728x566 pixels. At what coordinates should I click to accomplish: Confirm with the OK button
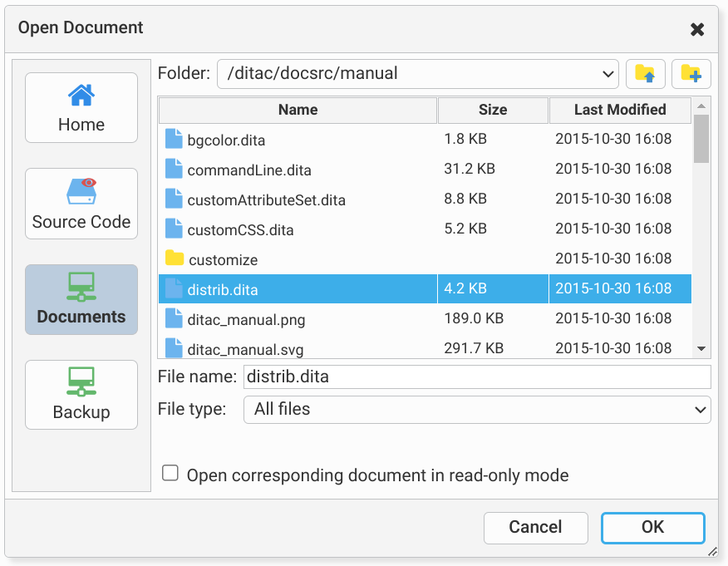(x=652, y=528)
